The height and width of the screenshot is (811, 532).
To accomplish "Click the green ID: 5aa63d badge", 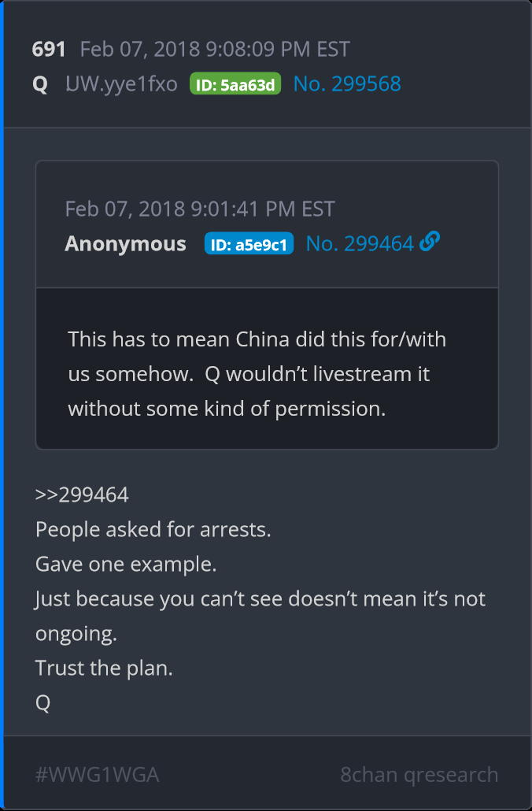I will 235,83.
